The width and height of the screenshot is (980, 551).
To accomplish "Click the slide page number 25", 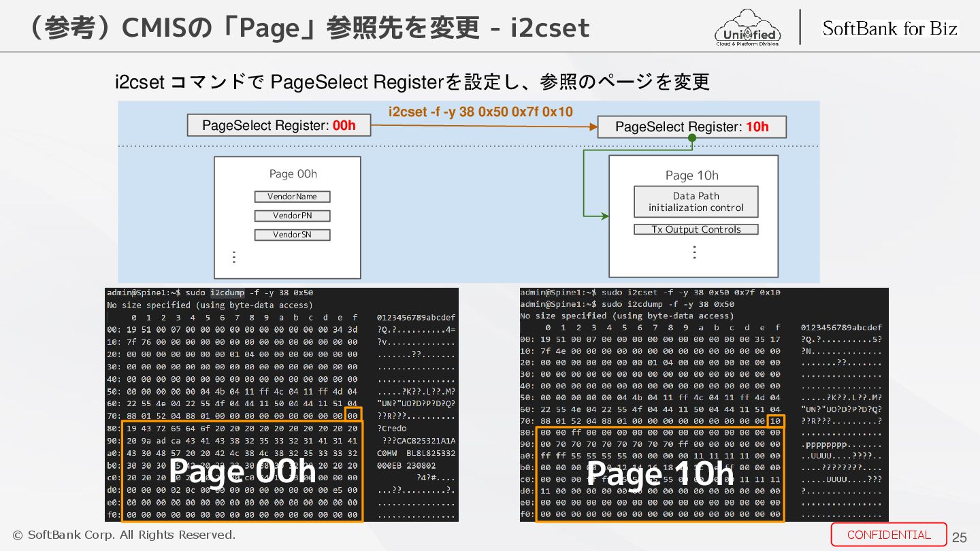I will [x=959, y=537].
